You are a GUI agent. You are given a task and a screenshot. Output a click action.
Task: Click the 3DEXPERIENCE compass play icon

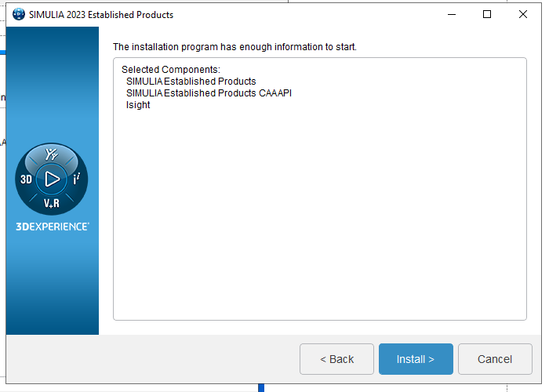click(52, 179)
